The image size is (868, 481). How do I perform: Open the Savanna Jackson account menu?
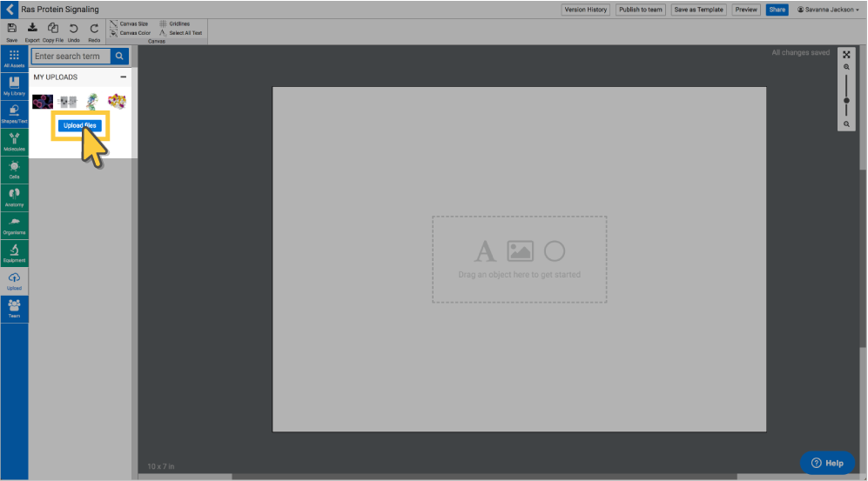(x=828, y=10)
